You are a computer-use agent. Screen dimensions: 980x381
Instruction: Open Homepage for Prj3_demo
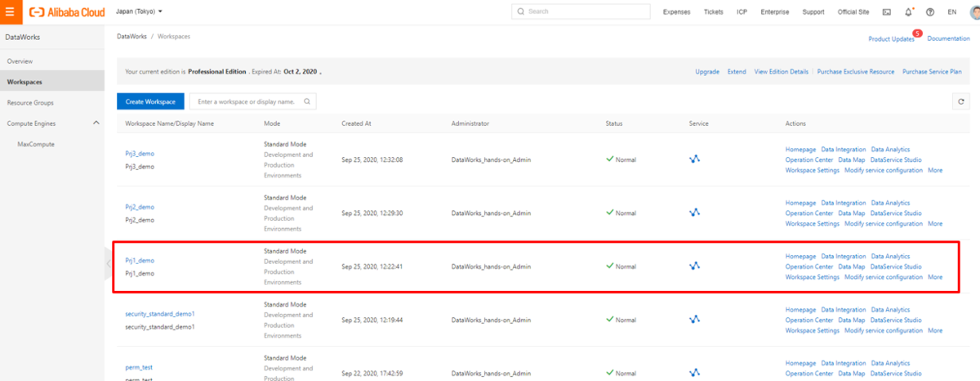[x=800, y=150]
